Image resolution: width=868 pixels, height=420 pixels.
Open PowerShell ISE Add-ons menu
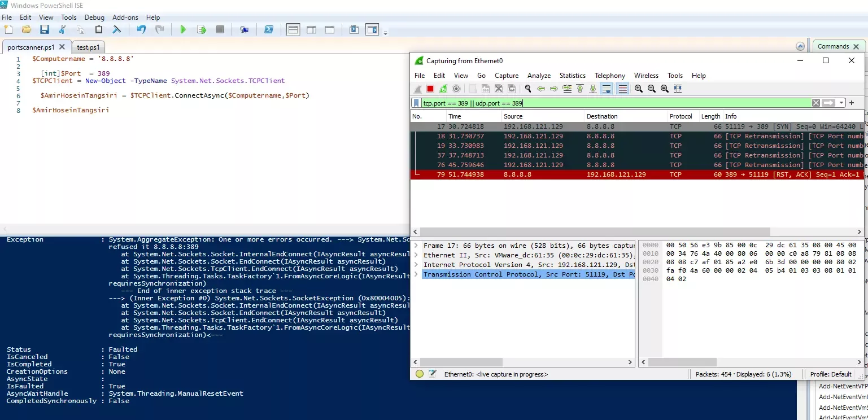pos(125,17)
